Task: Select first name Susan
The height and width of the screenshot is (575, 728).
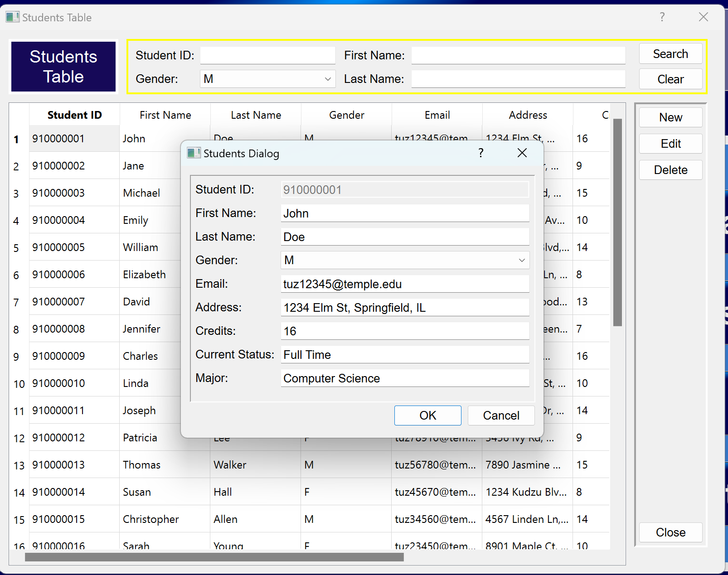Action: point(165,492)
